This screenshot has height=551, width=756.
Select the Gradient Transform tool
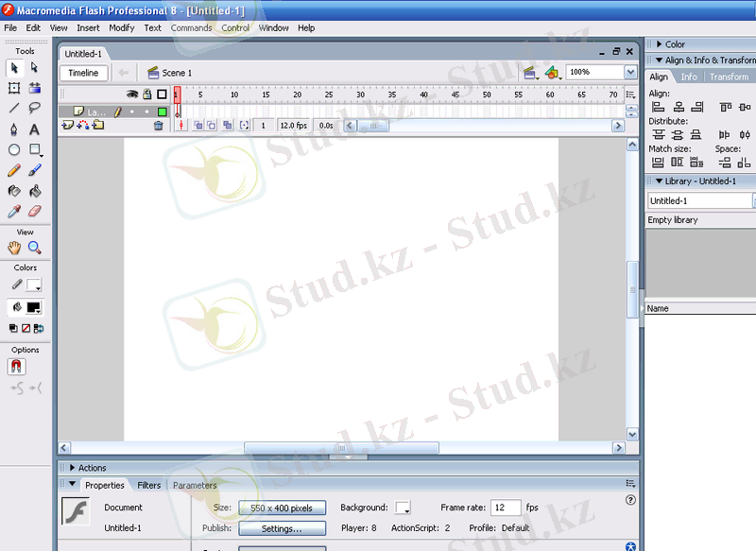click(35, 88)
